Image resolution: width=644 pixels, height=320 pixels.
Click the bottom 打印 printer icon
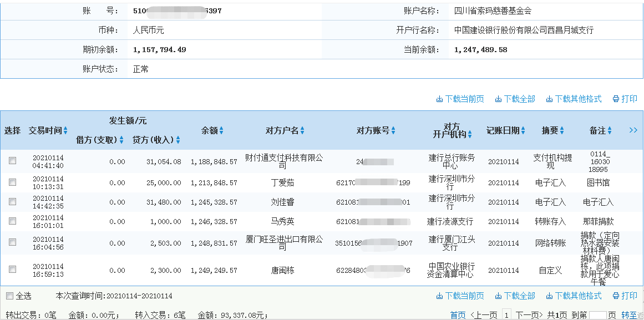pyautogui.click(x=615, y=296)
